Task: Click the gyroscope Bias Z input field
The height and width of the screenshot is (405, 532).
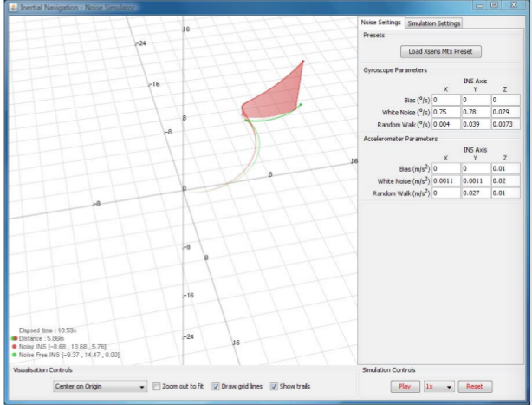Action: [x=505, y=100]
